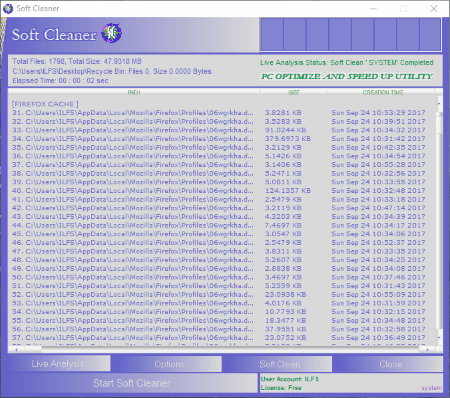The height and width of the screenshot is (398, 450).
Task: Click Start Soft Cleaner button
Action: click(x=132, y=383)
